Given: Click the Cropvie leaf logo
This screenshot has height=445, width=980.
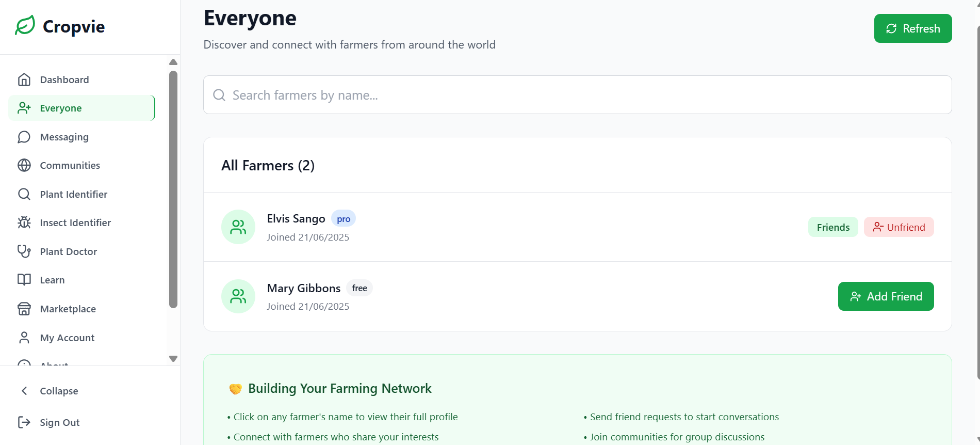Looking at the screenshot, I should [25, 25].
